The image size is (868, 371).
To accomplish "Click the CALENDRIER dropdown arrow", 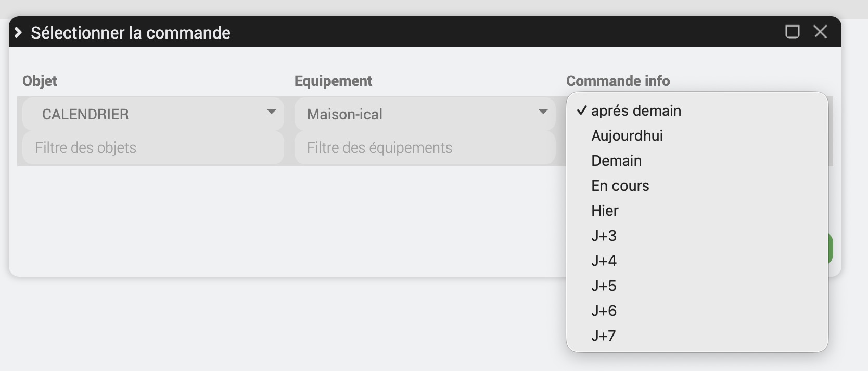I will [271, 112].
